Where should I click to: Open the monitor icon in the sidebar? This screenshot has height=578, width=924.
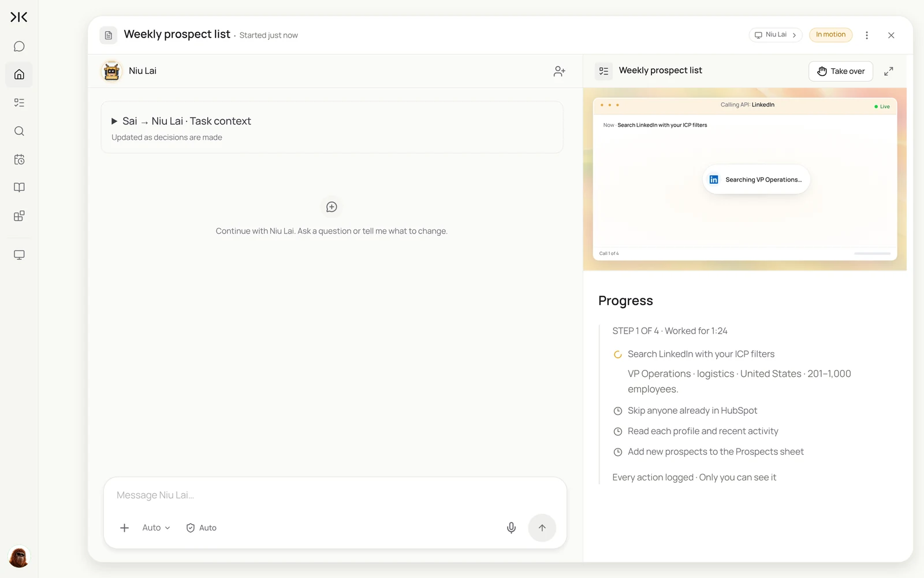pos(19,255)
